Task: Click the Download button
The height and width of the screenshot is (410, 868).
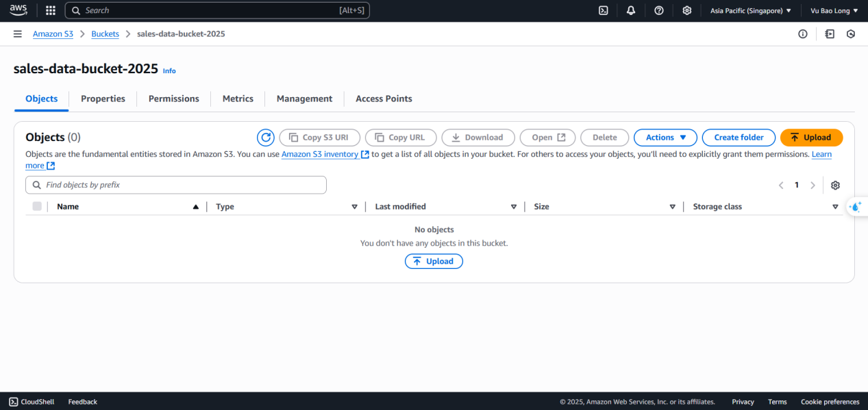Action: 478,138
